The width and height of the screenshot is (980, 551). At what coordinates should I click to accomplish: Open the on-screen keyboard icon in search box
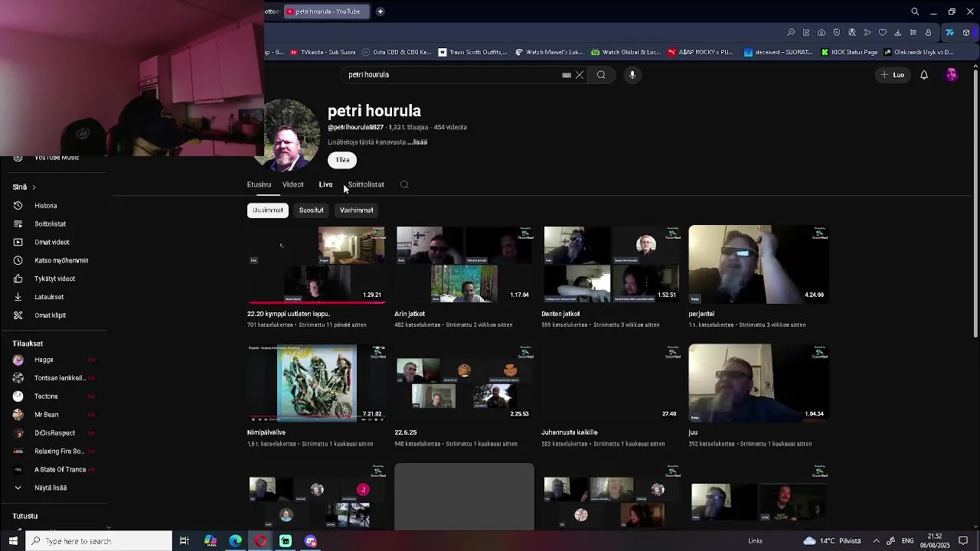[x=567, y=75]
